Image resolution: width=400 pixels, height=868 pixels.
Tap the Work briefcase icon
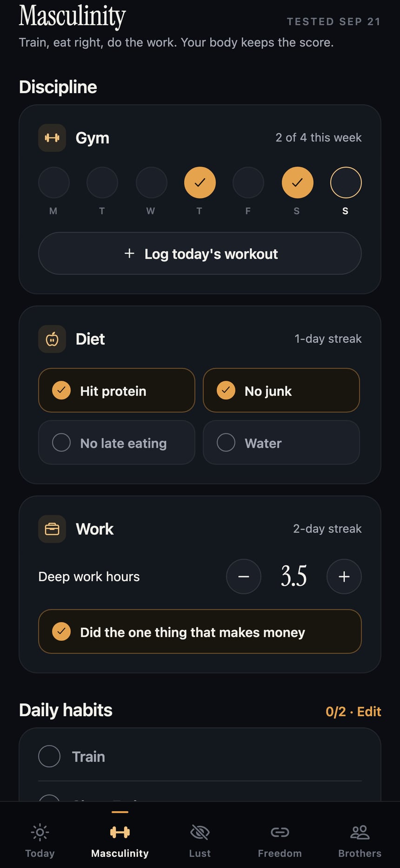[52, 529]
